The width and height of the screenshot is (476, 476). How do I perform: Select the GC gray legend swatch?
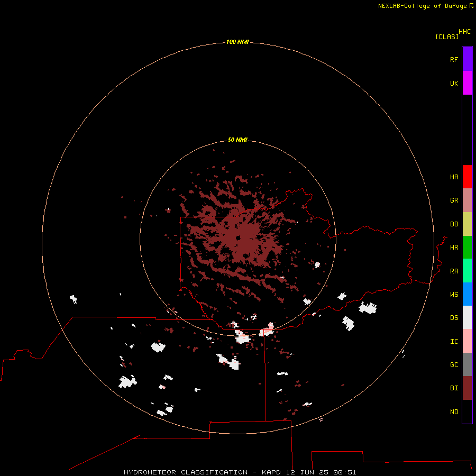(467, 364)
